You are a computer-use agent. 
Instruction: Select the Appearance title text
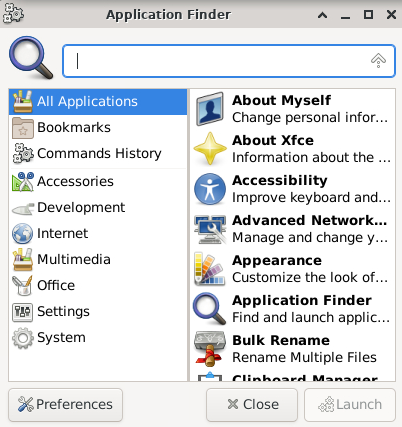pos(277,261)
